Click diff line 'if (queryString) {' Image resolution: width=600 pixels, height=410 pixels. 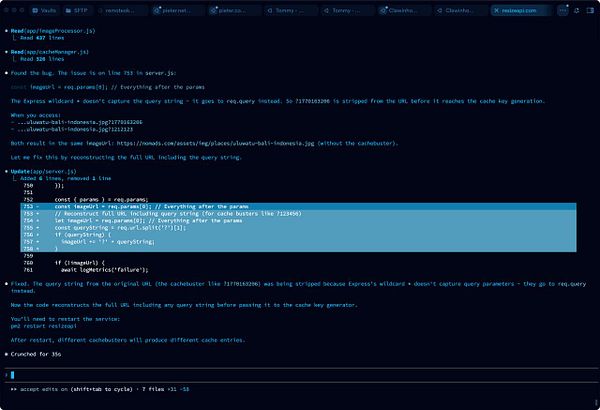tap(298, 235)
